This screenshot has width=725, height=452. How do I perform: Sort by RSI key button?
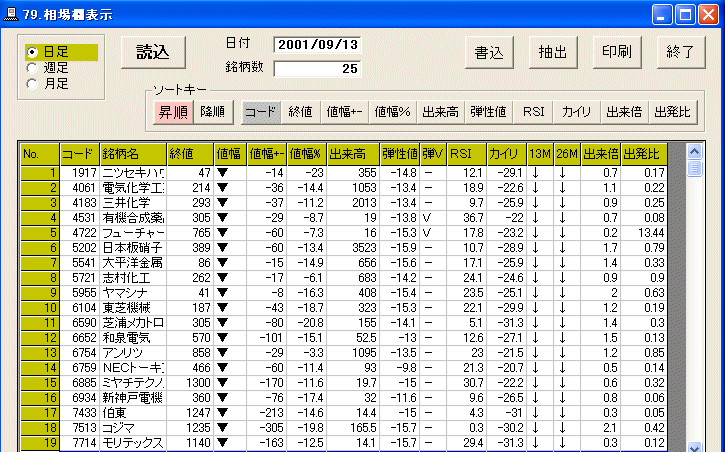[533, 112]
